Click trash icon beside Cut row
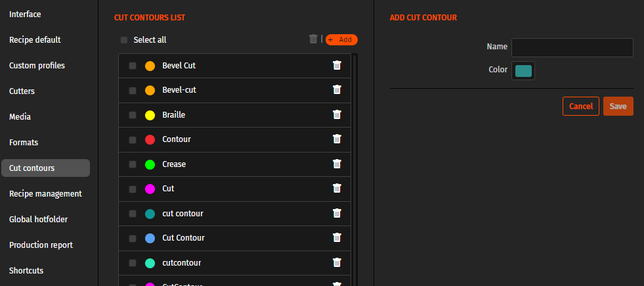Viewport: 644px width, 286px height. click(337, 189)
